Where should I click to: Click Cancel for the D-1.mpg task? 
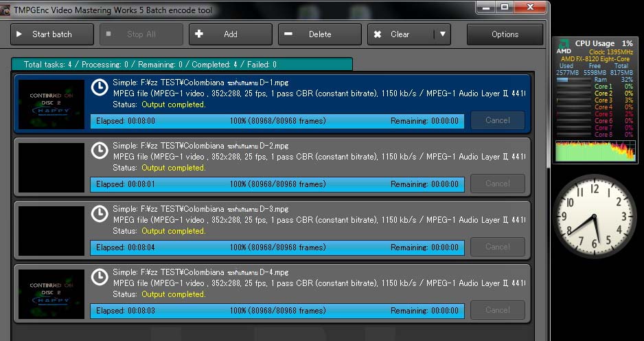(497, 120)
